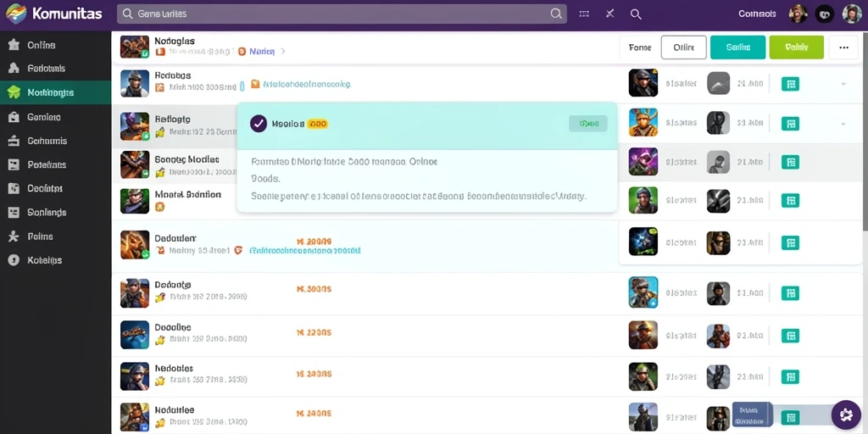Viewport: 868px width, 434px height.
Task: Open the Nodoglas game thumbnail
Action: click(x=135, y=47)
